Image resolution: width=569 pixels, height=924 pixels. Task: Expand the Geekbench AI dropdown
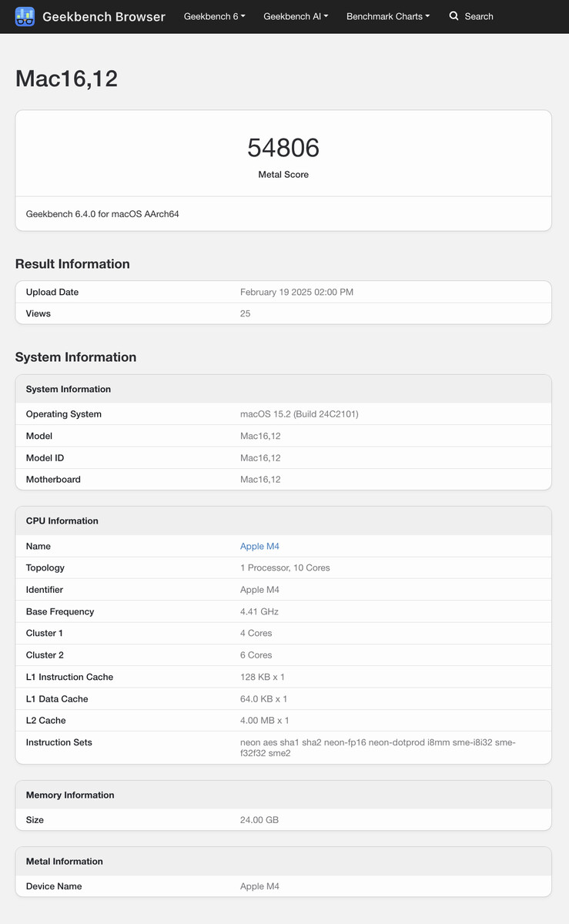click(x=296, y=16)
